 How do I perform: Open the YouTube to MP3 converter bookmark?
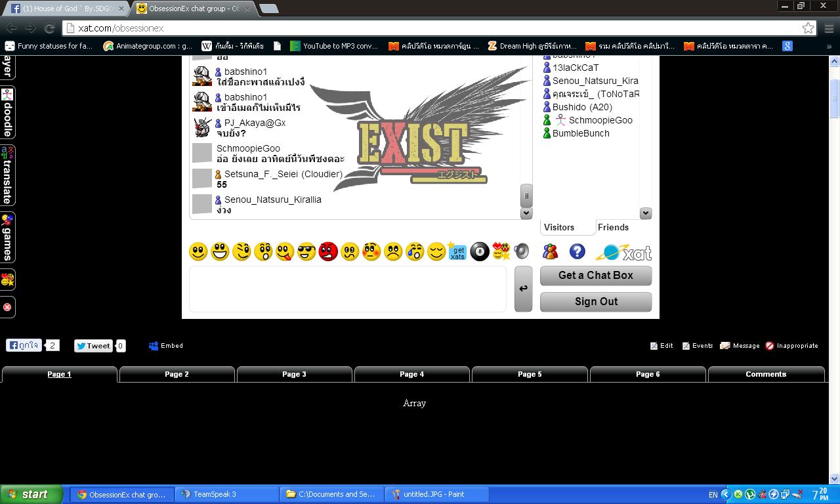335,46
